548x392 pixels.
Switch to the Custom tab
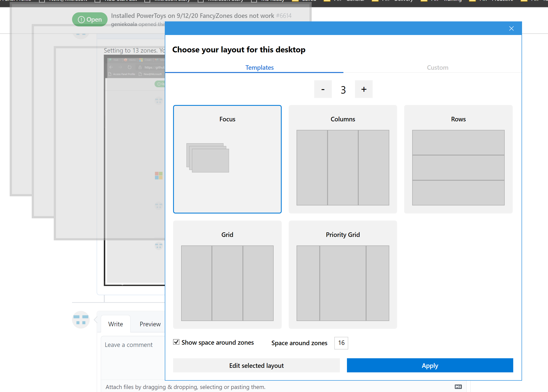(437, 67)
